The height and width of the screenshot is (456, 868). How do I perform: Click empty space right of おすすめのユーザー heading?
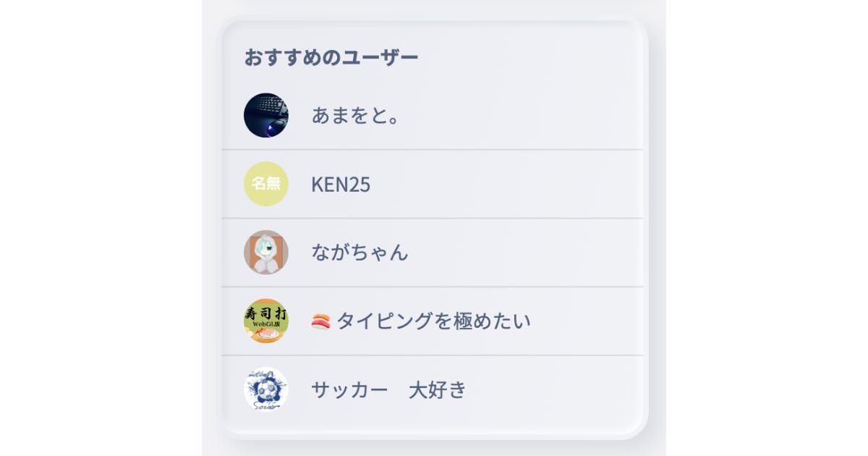[528, 57]
